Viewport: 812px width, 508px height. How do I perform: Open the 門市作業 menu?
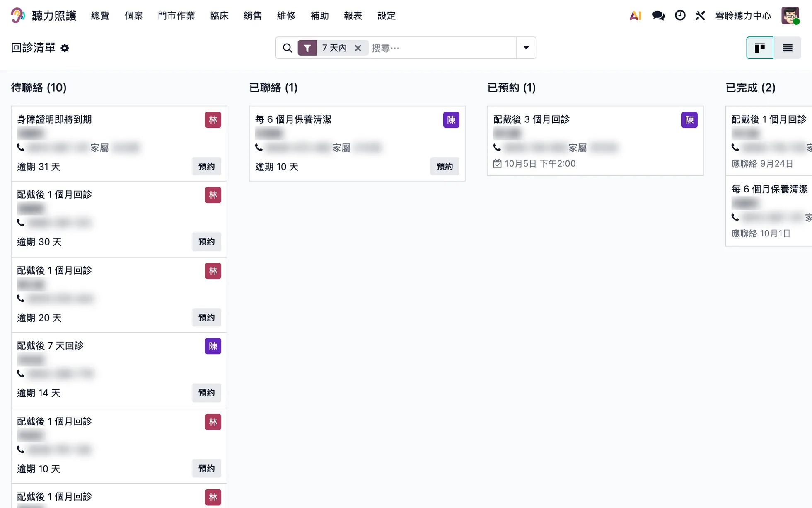click(176, 16)
